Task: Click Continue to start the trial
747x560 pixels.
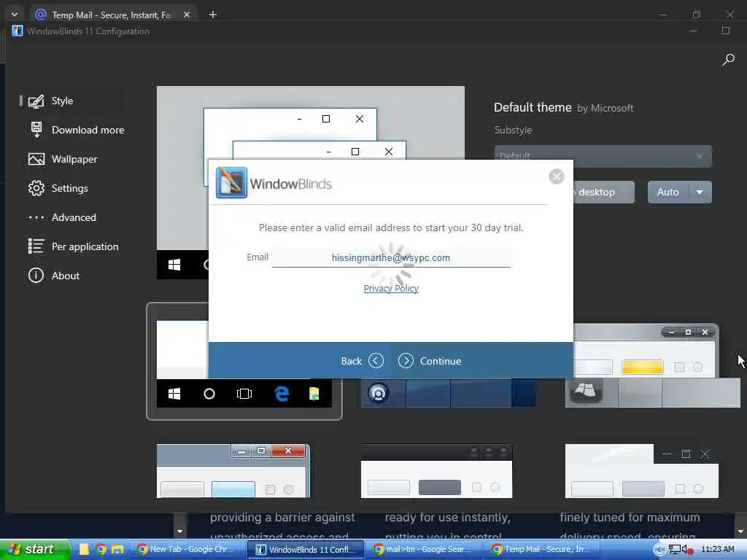Action: coord(429,361)
